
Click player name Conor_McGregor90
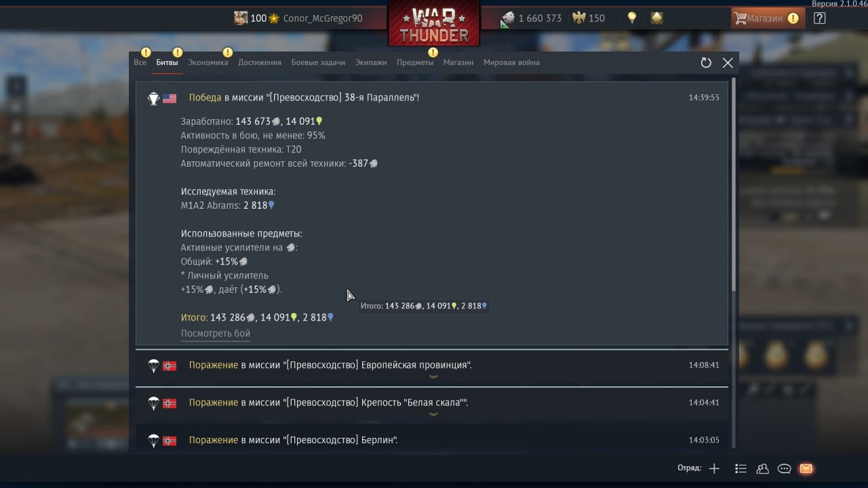pyautogui.click(x=323, y=18)
